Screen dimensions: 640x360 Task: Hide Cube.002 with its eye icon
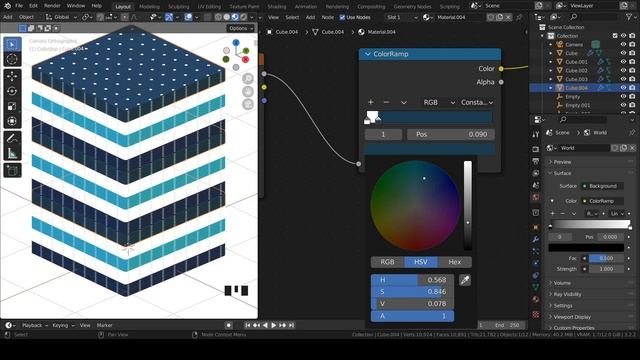[624, 70]
